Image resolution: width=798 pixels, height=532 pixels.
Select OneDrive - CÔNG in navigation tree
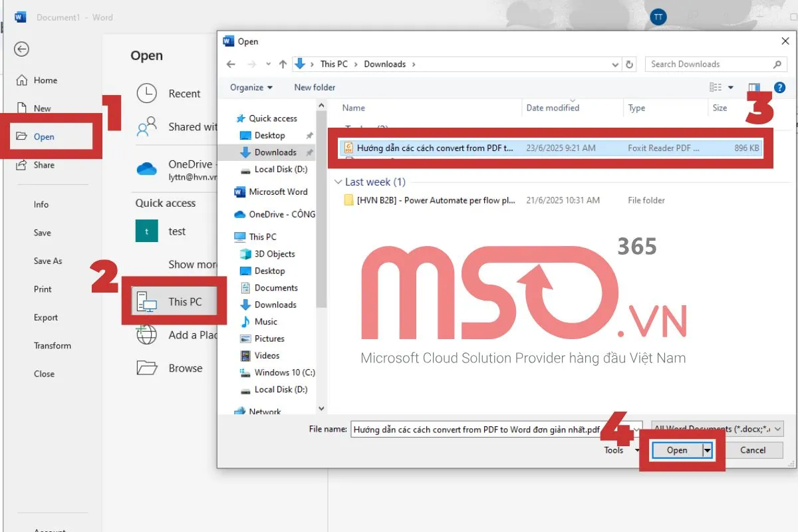tap(275, 215)
